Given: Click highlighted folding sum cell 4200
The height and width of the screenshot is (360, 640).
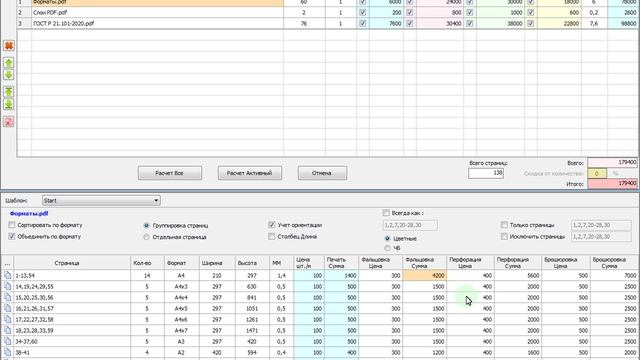Looking at the screenshot, I should tap(424, 276).
